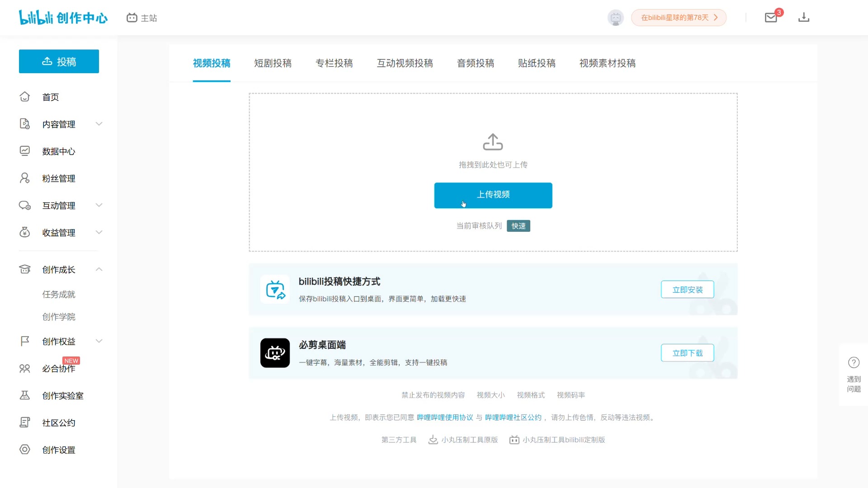Click the 创作权益 flag icon

coord(25,341)
